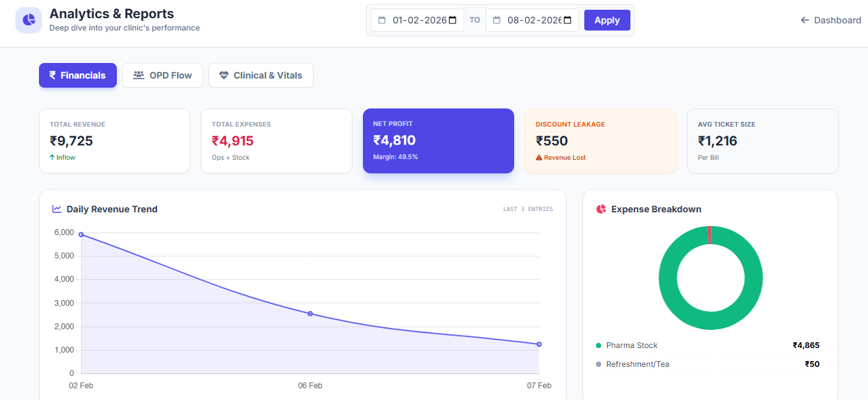Click the line chart icon beside Daily Revenue Trend
Viewport: 868px width, 400px height.
56,208
